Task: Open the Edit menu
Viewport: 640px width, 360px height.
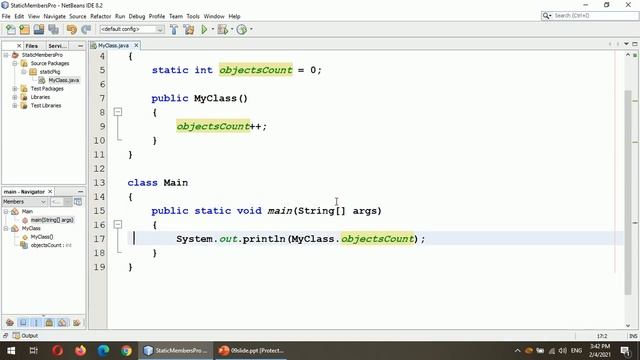Action: [x=19, y=16]
